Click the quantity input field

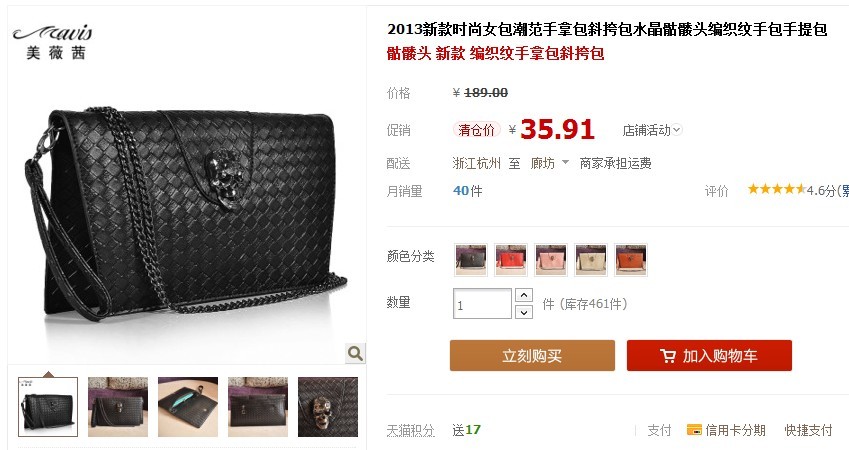click(482, 304)
